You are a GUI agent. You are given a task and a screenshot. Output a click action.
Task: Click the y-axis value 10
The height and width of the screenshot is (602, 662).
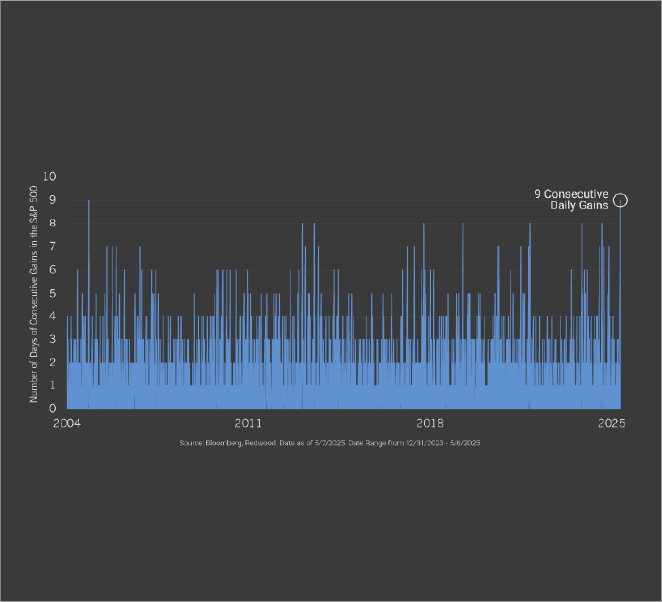click(x=51, y=177)
